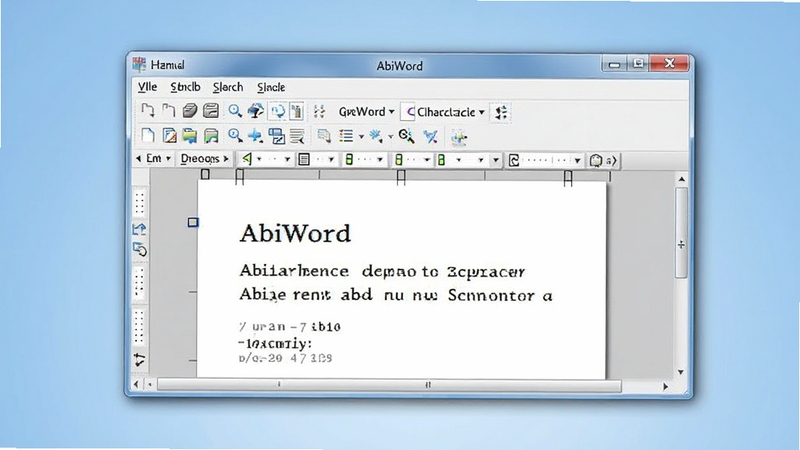This screenshot has width=800, height=450.
Task: Click the circular refresh arrows icon
Action: 278,111
